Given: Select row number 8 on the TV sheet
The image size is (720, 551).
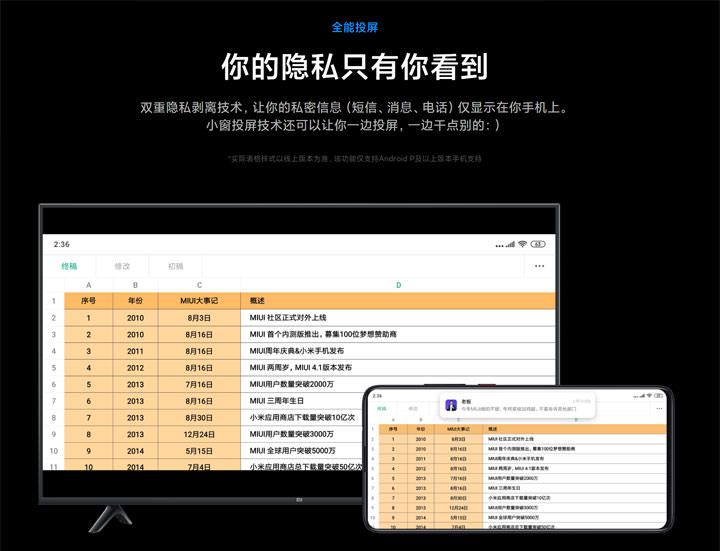Looking at the screenshot, I should [x=54, y=418].
